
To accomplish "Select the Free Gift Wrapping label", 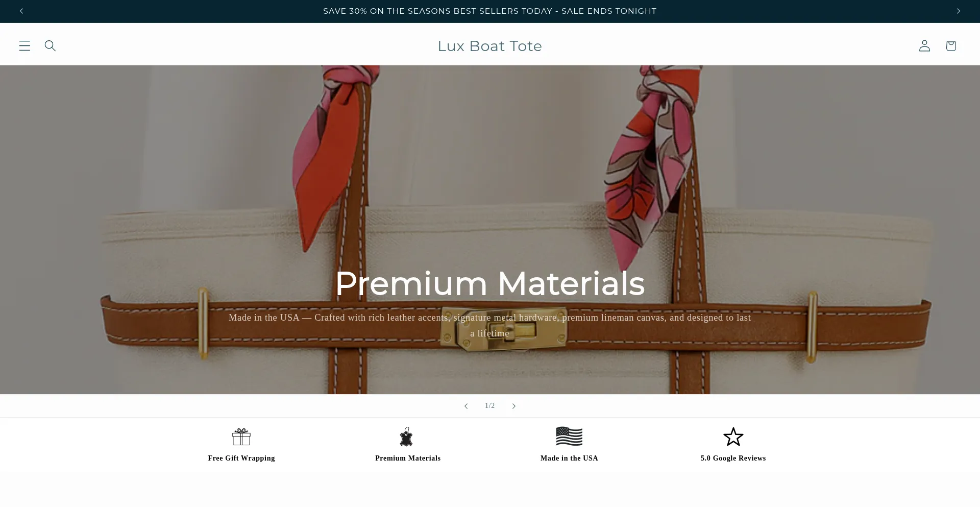I will tap(241, 458).
